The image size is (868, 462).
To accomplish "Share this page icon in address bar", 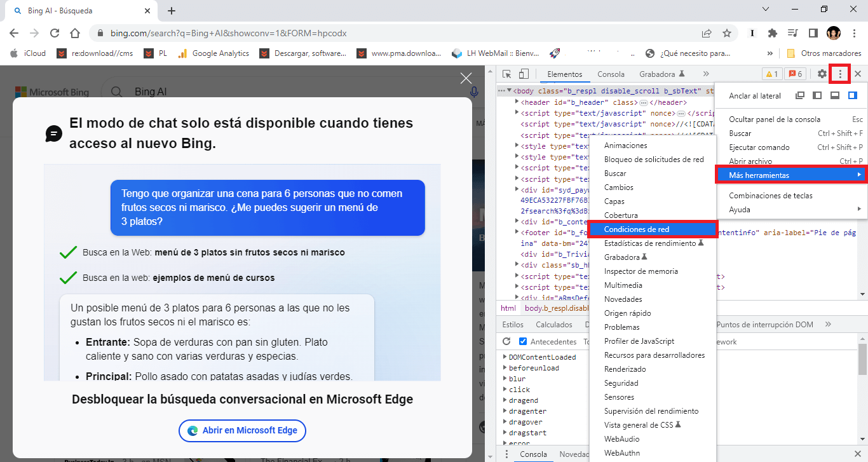I will point(707,33).
